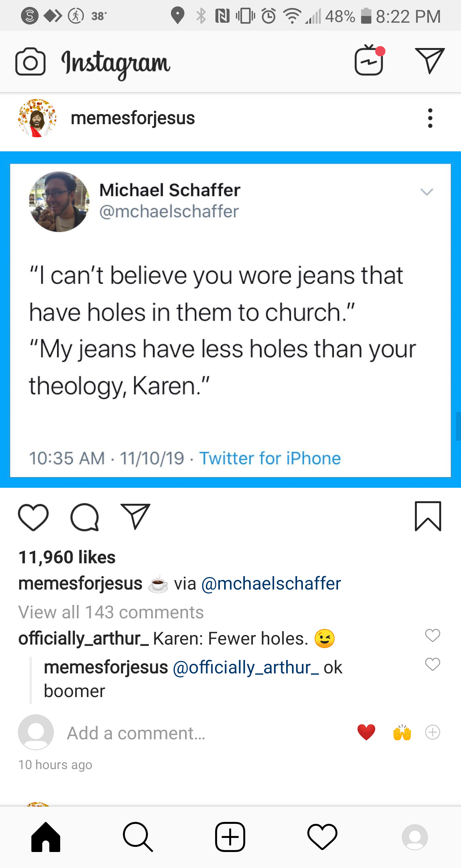This screenshot has height=868, width=461.
Task: Open the 11,960 likes list
Action: (67, 557)
